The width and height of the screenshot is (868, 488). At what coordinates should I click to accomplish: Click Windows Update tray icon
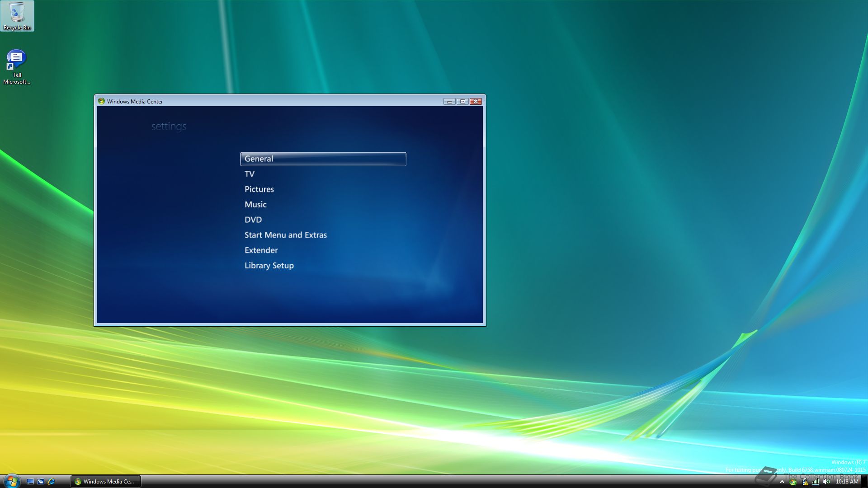point(793,482)
